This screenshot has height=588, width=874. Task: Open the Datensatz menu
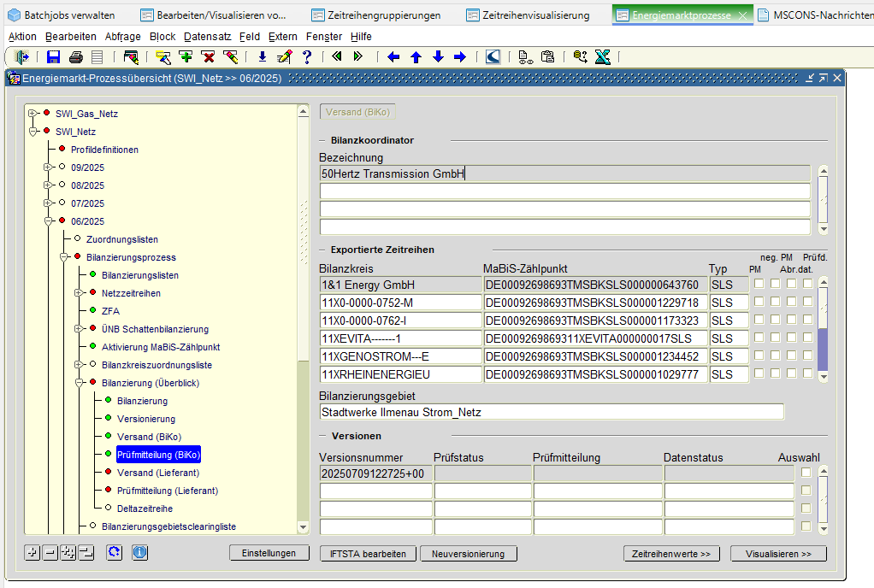point(207,37)
